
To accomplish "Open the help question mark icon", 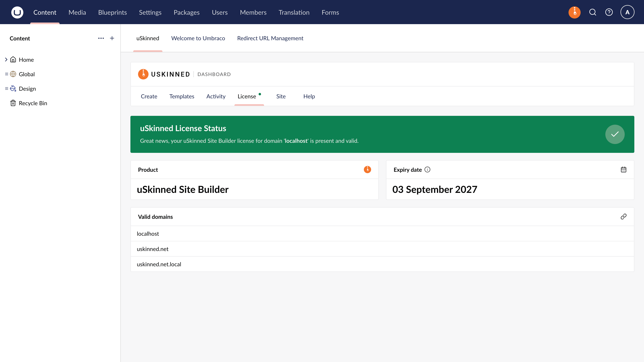I will point(609,12).
